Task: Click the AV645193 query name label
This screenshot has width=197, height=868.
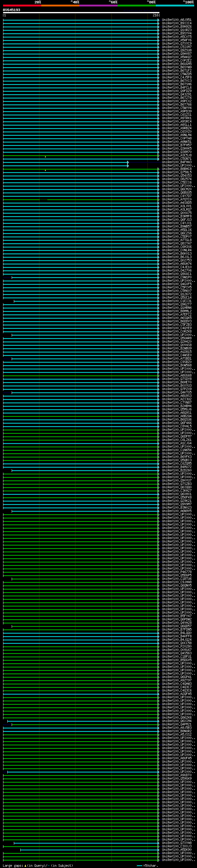Action: [11, 10]
